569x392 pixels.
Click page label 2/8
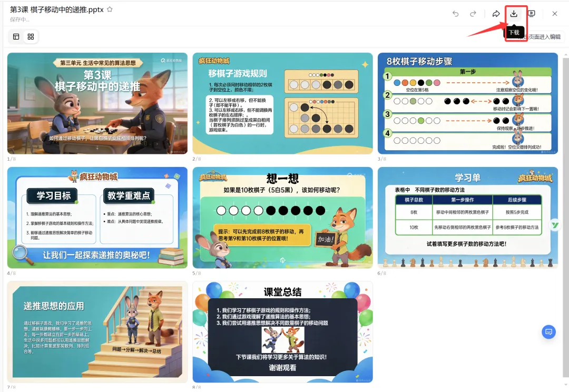[x=197, y=159]
